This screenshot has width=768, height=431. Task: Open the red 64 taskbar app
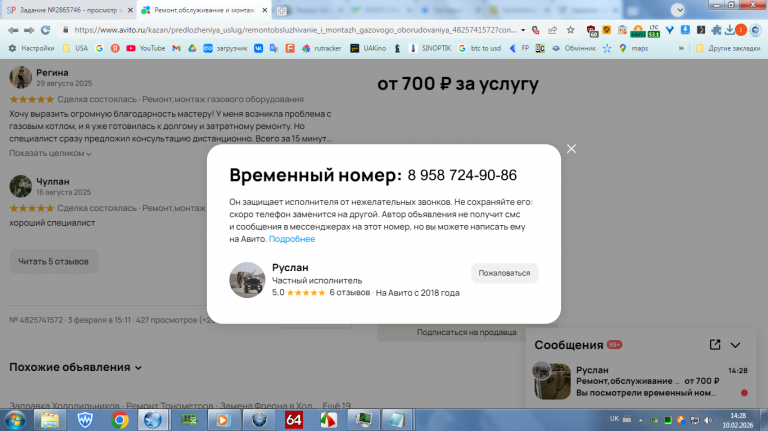[293, 420]
